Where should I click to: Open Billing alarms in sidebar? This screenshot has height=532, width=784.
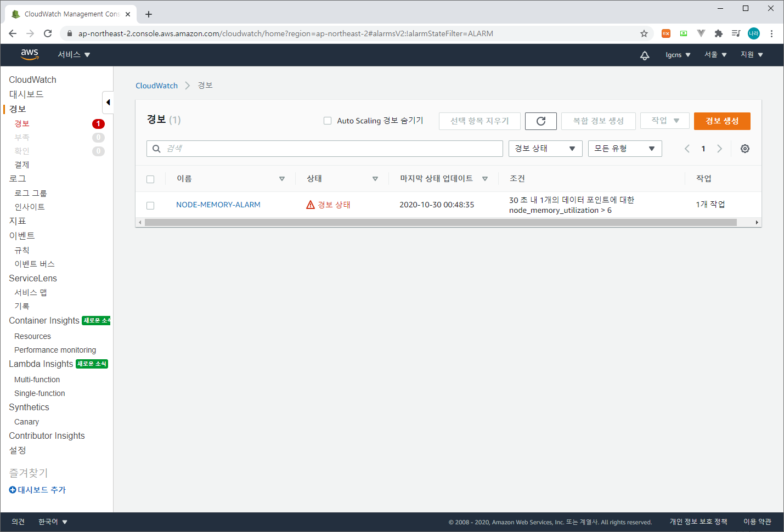22,165
